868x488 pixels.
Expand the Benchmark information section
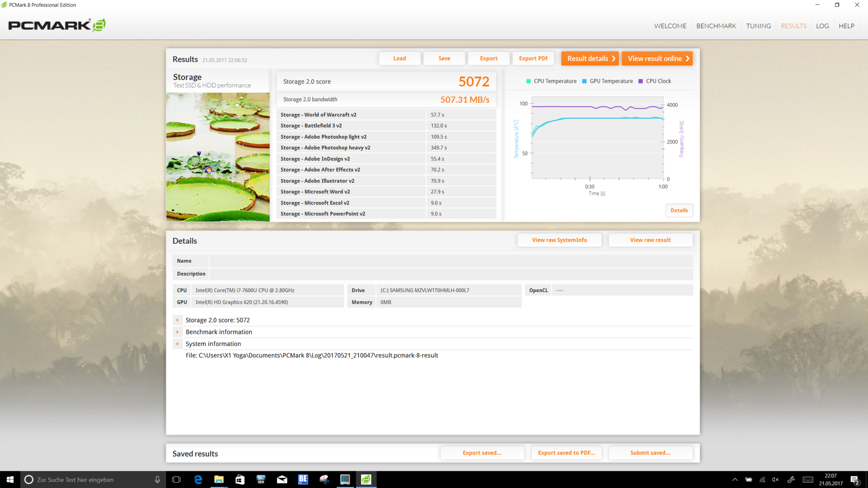click(x=178, y=332)
